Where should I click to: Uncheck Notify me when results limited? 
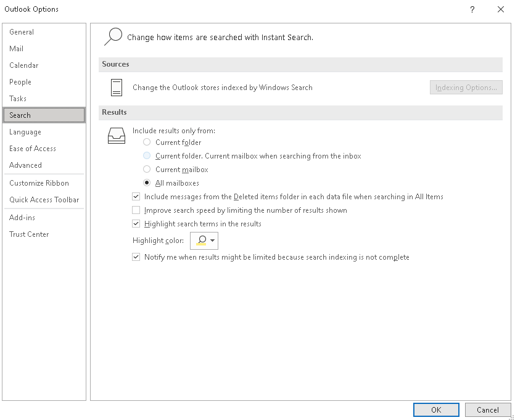[x=136, y=257]
